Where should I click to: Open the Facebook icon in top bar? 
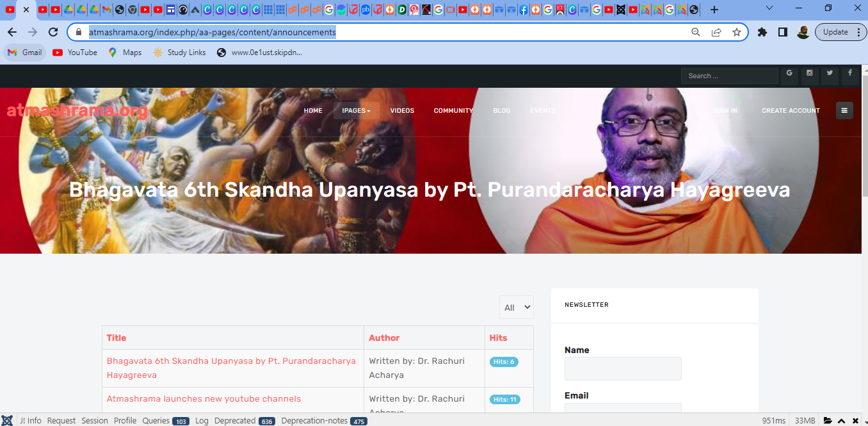click(850, 74)
